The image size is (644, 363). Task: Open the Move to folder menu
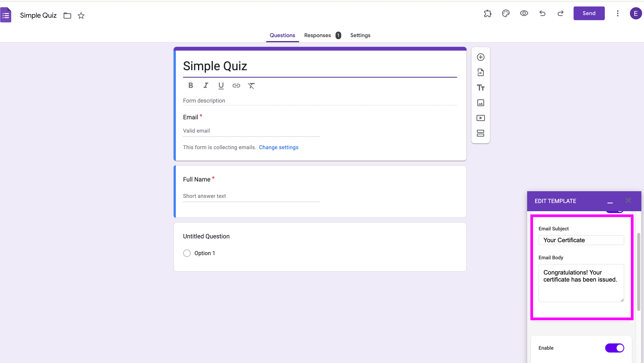tap(67, 16)
